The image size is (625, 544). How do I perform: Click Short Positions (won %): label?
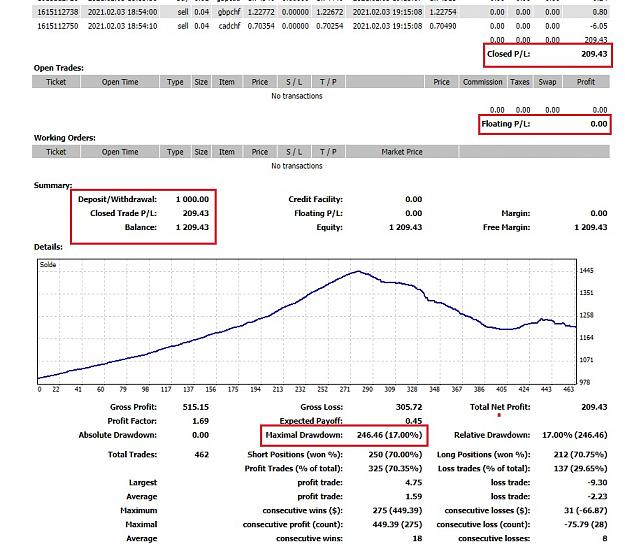[x=295, y=454]
